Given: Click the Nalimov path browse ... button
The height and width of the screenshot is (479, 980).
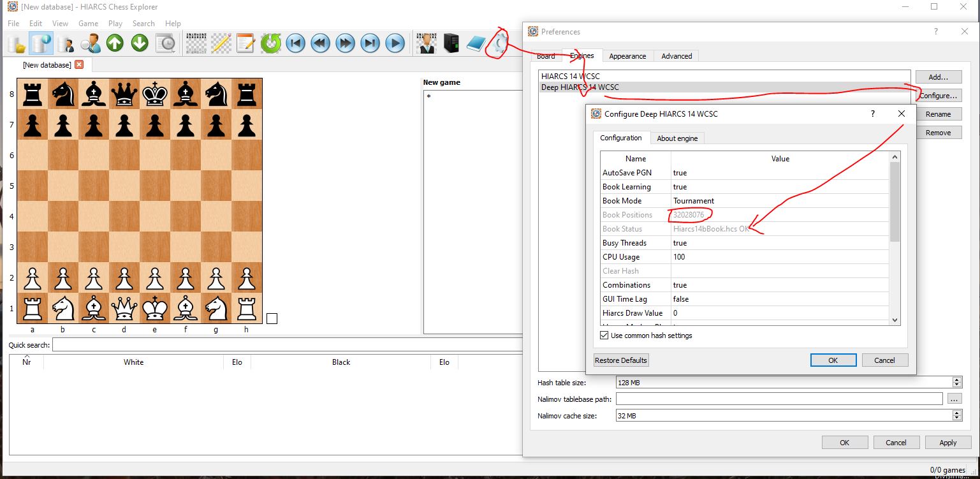Looking at the screenshot, I should point(954,399).
